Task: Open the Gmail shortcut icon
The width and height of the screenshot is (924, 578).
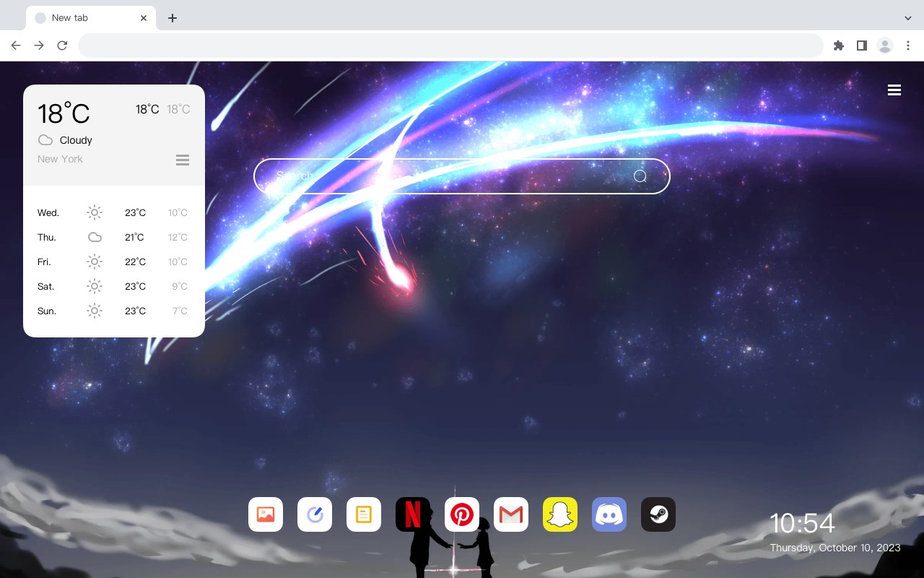Action: coord(511,514)
